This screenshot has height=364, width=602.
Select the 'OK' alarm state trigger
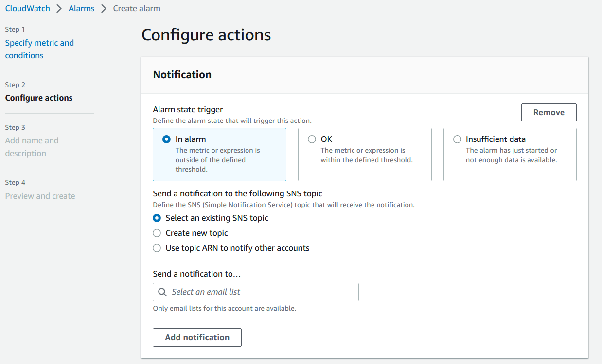point(312,139)
